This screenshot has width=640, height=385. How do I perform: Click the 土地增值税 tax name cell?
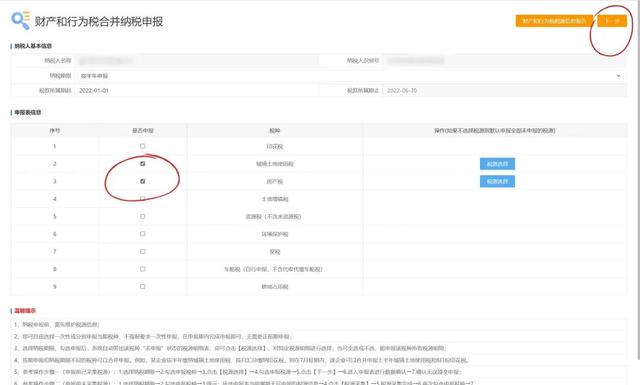click(275, 199)
